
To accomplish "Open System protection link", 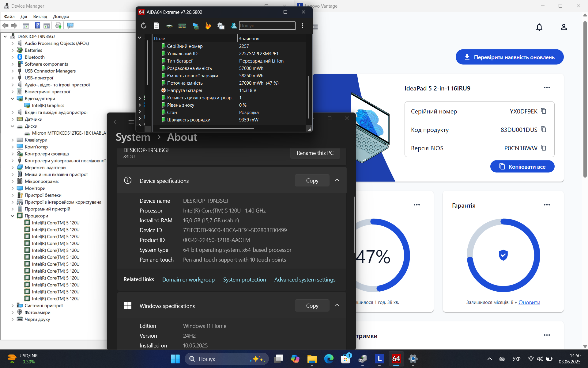I will (x=244, y=280).
